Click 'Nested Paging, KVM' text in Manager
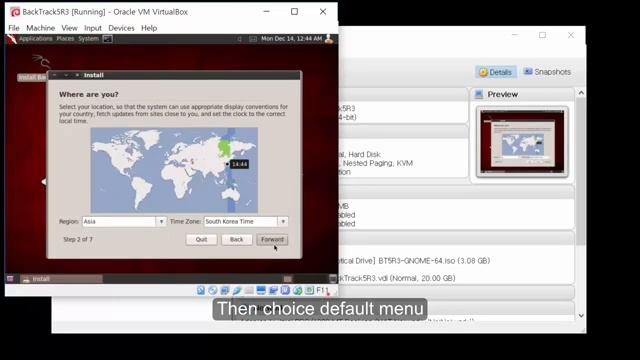The image size is (640, 360). 378,163
